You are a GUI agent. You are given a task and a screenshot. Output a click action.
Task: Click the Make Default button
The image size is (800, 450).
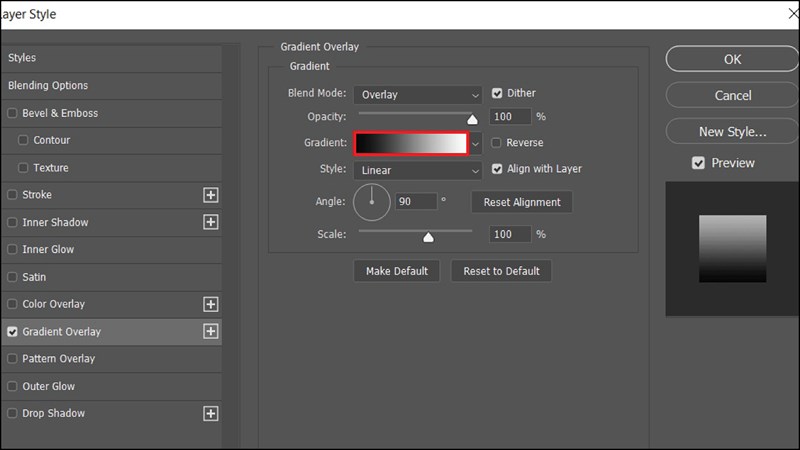point(396,271)
